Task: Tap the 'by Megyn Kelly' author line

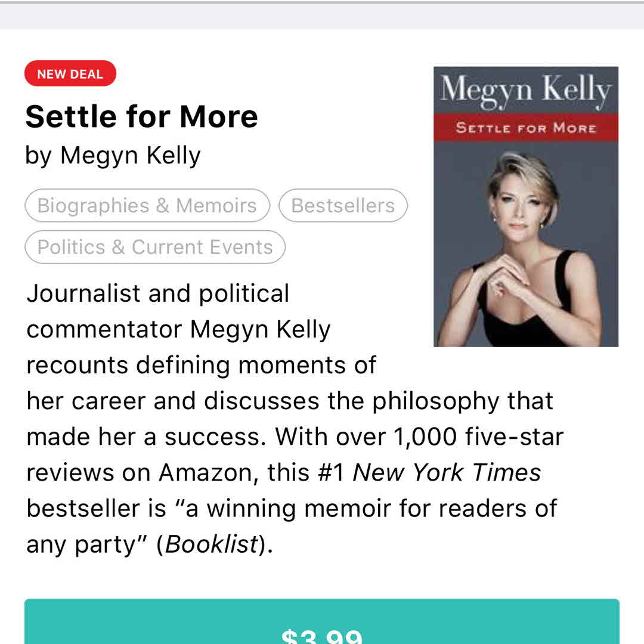Action: pos(113,156)
